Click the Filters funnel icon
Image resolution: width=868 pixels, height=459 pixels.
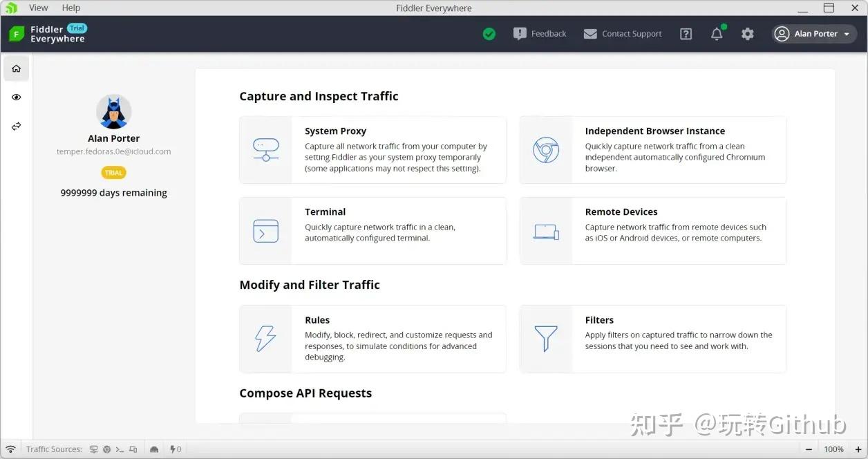(x=546, y=339)
